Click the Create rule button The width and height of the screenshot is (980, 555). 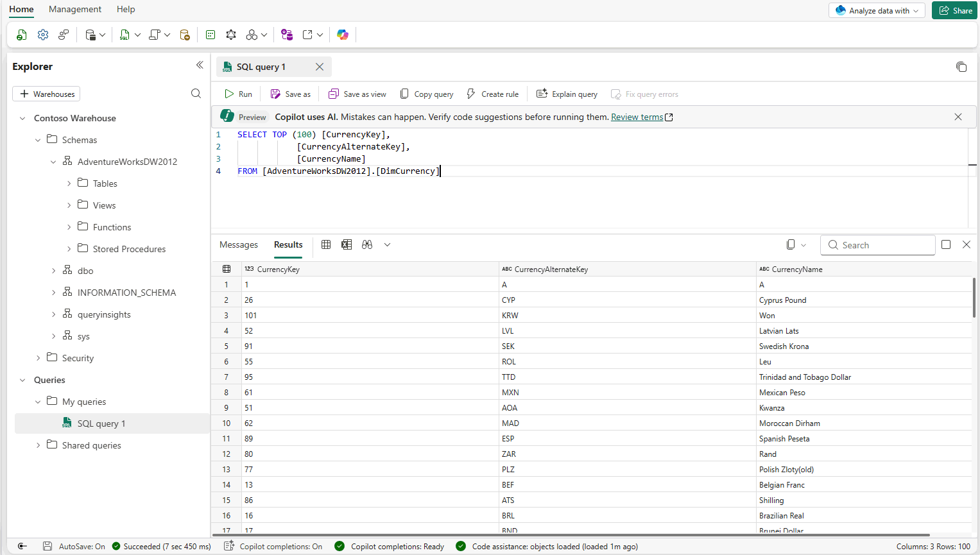tap(492, 94)
